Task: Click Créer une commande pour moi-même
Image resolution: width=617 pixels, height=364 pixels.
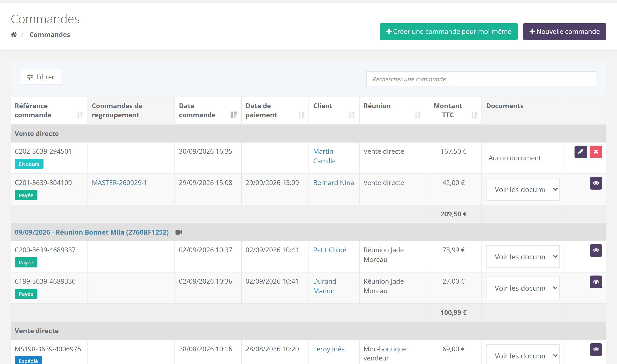Action: click(449, 32)
